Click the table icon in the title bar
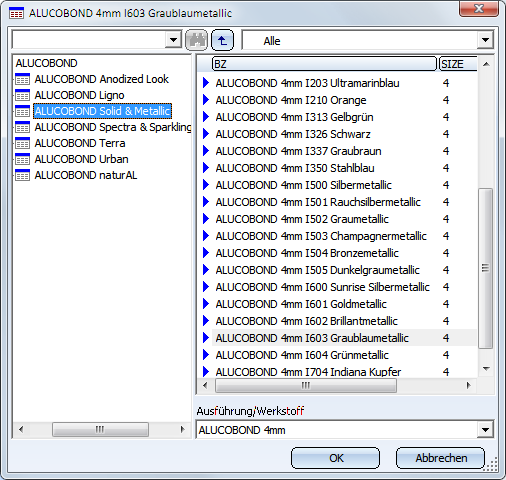This screenshot has width=506, height=480. point(16,13)
